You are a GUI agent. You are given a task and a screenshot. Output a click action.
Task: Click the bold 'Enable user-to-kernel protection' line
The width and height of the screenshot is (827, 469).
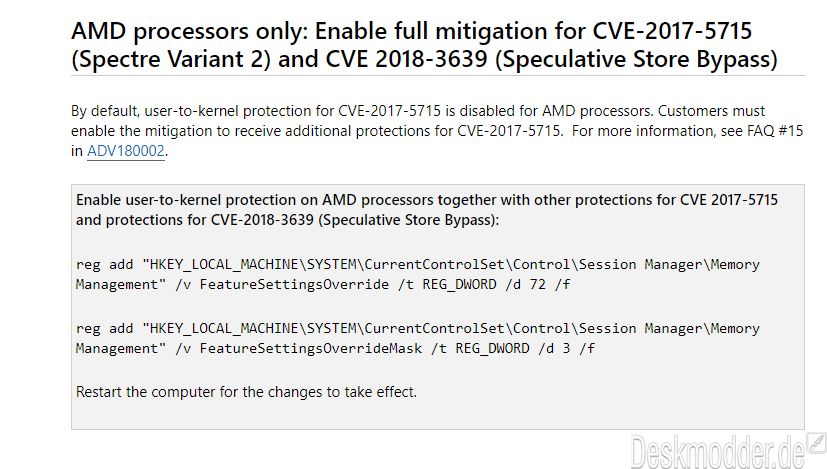click(x=427, y=200)
